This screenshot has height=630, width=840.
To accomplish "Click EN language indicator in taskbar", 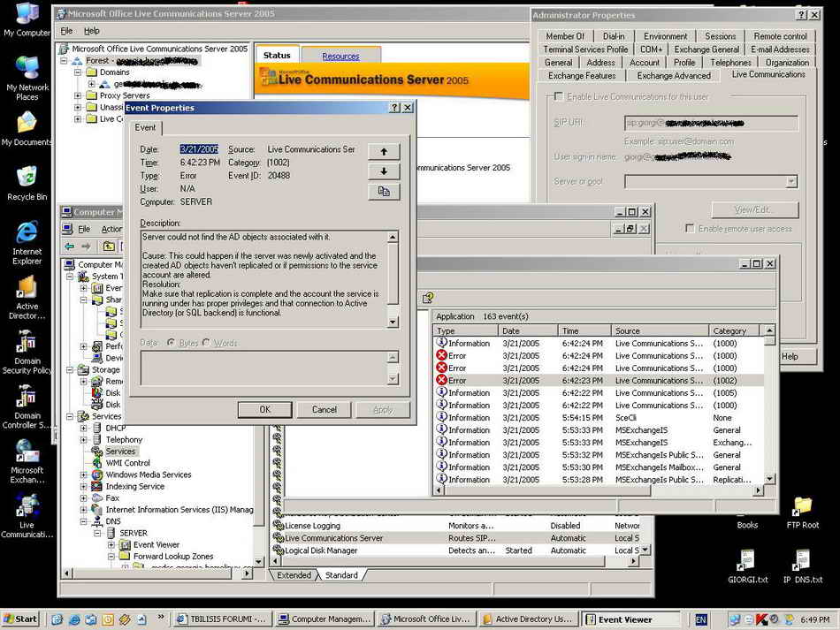I will click(x=700, y=619).
